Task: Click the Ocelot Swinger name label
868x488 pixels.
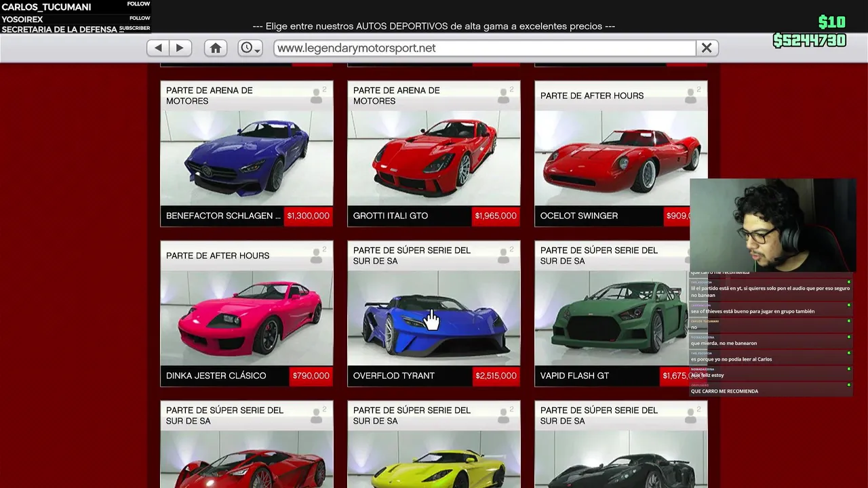Action: [x=579, y=216]
